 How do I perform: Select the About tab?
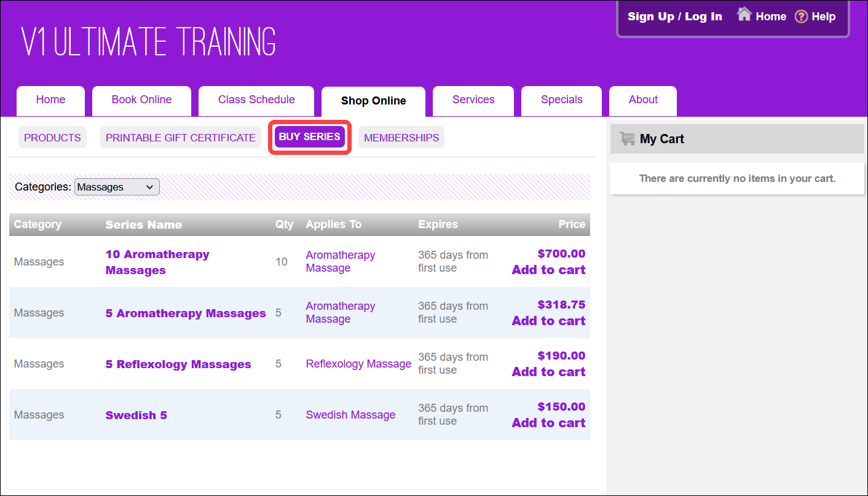[643, 100]
